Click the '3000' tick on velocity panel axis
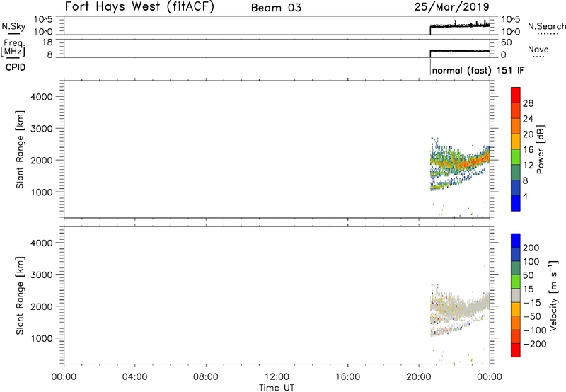Viewport: 566px width, 392px height. click(42, 275)
